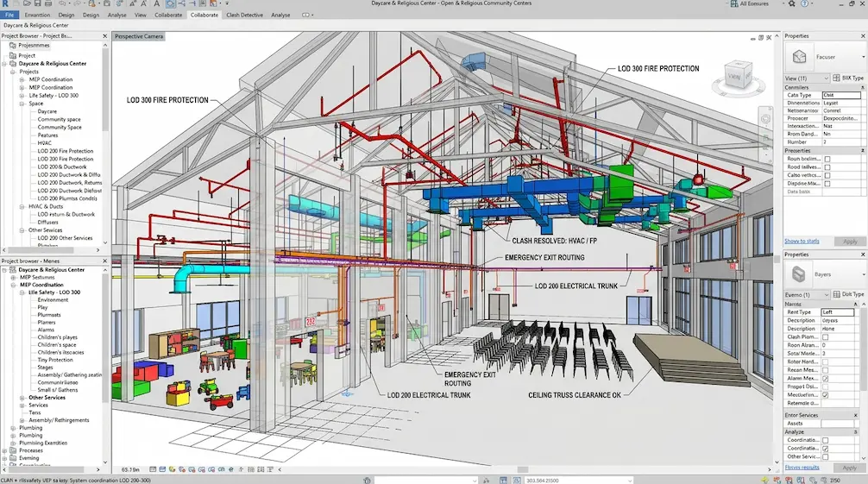This screenshot has width=868, height=484.
Task: Click Apply in upper Properties panel
Action: tap(850, 242)
